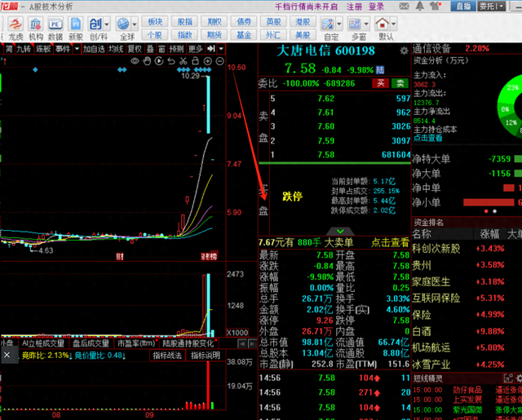This screenshot has height=420, width=522.
Task: Expand the 全球 dropdown arrow
Action: coord(135,24)
